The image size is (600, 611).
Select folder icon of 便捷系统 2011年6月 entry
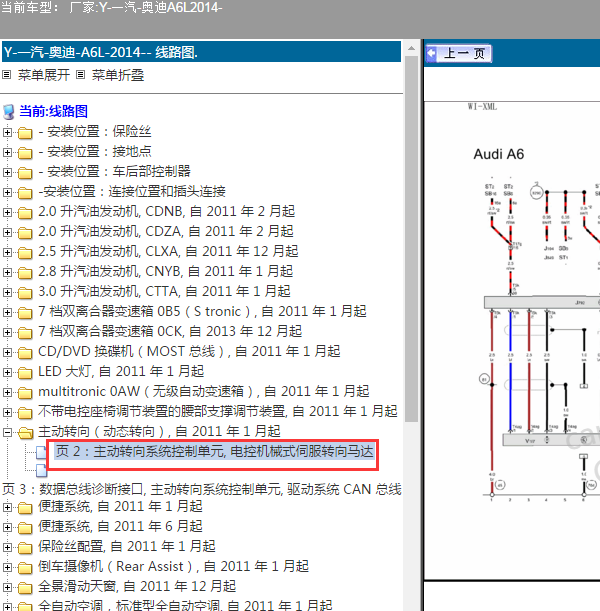pos(25,528)
